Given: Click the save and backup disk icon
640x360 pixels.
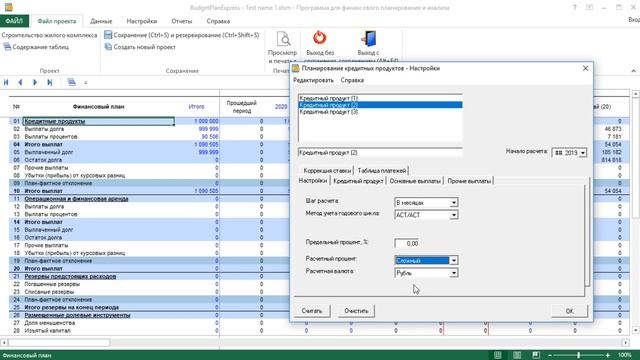Looking at the screenshot, I should (x=108, y=35).
